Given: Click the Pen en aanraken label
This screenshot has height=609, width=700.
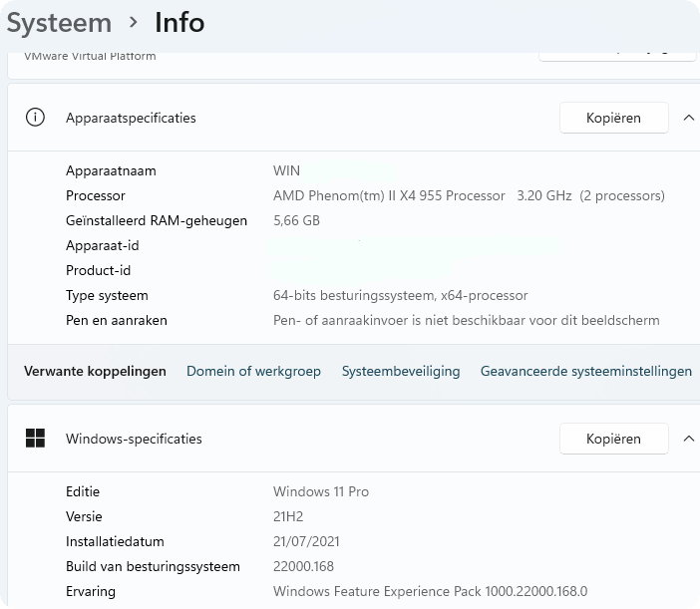Looking at the screenshot, I should click(x=117, y=320).
